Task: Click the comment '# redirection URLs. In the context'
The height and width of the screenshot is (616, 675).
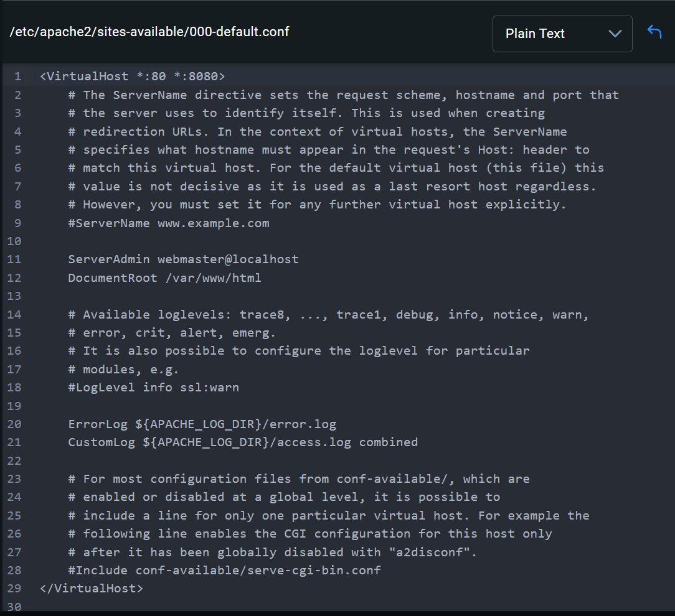Action: [318, 132]
